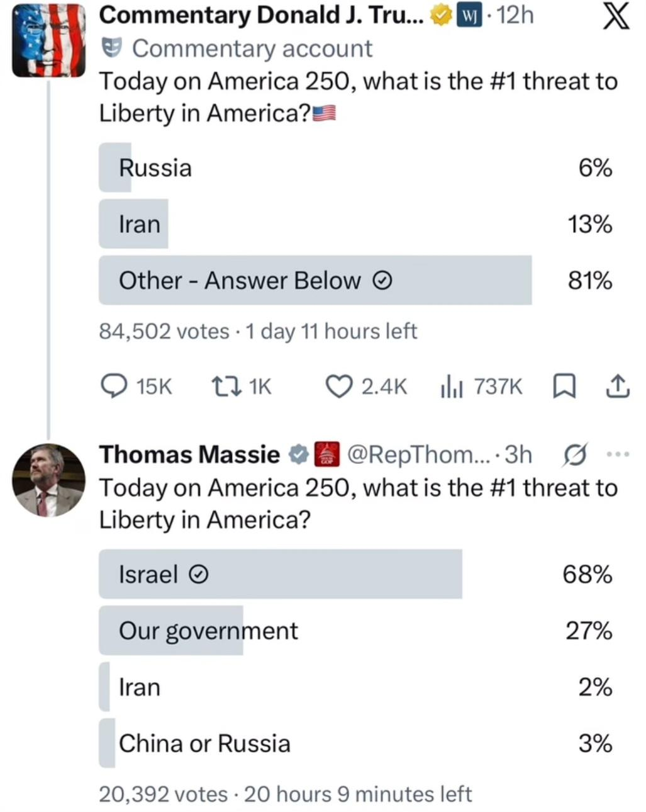
Task: Select the Russia poll option
Action: tap(355, 167)
